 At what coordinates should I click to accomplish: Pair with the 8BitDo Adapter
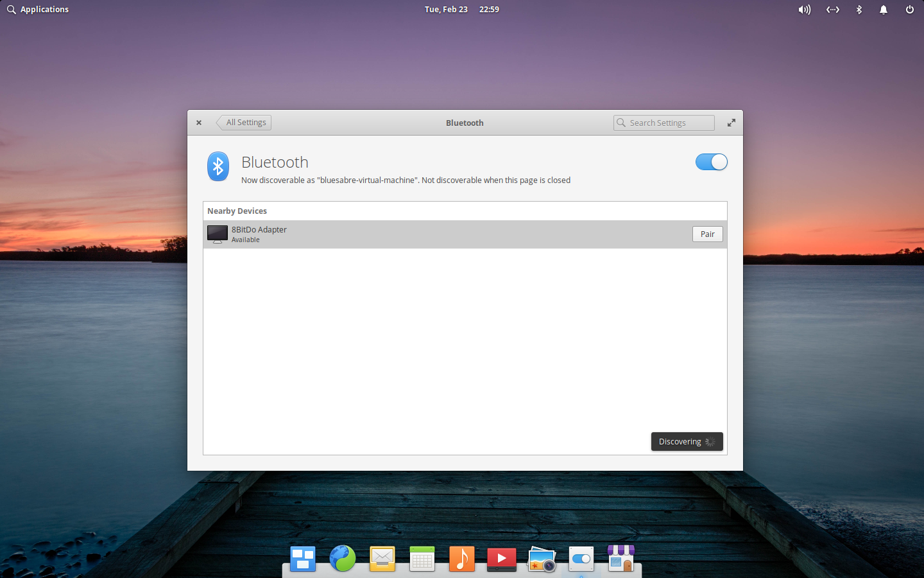(707, 234)
